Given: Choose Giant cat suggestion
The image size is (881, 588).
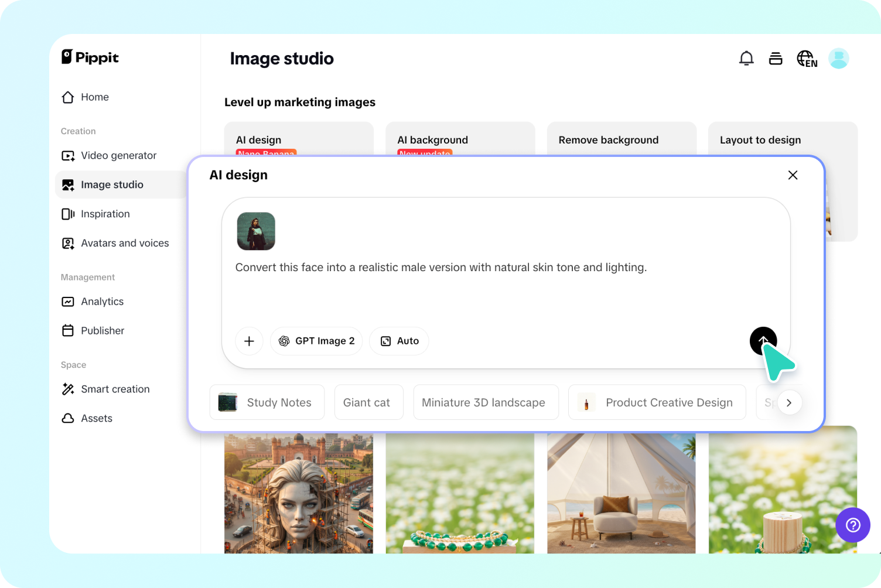Looking at the screenshot, I should click(369, 402).
